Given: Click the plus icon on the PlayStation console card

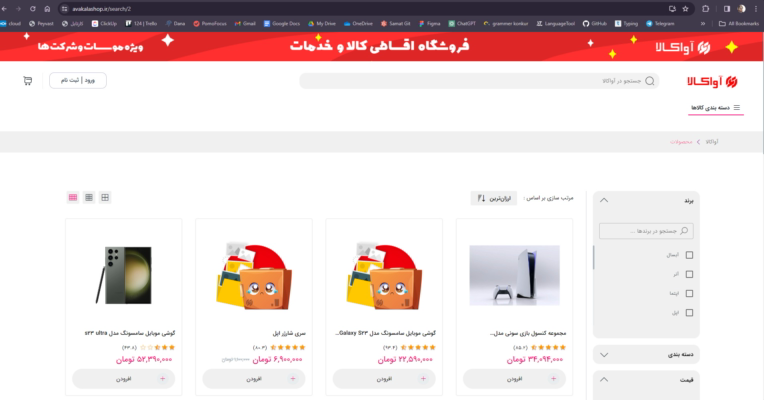Looking at the screenshot, I should click(554, 379).
